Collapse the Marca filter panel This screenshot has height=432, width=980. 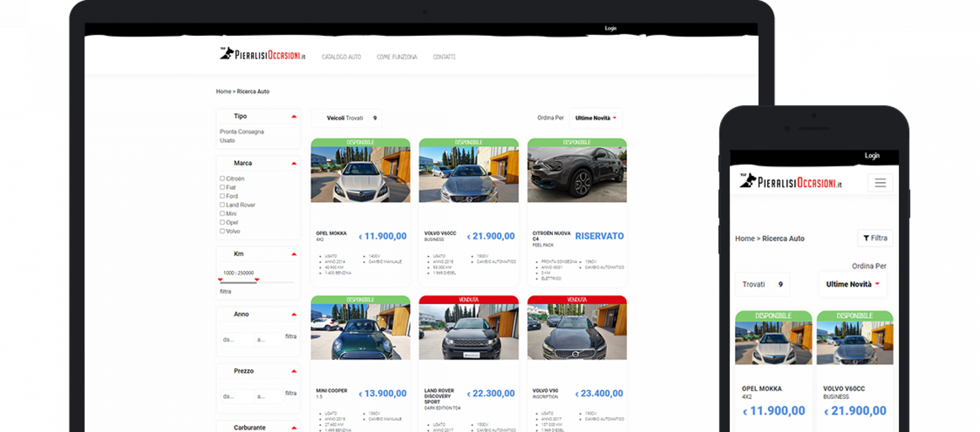pyautogui.click(x=293, y=164)
